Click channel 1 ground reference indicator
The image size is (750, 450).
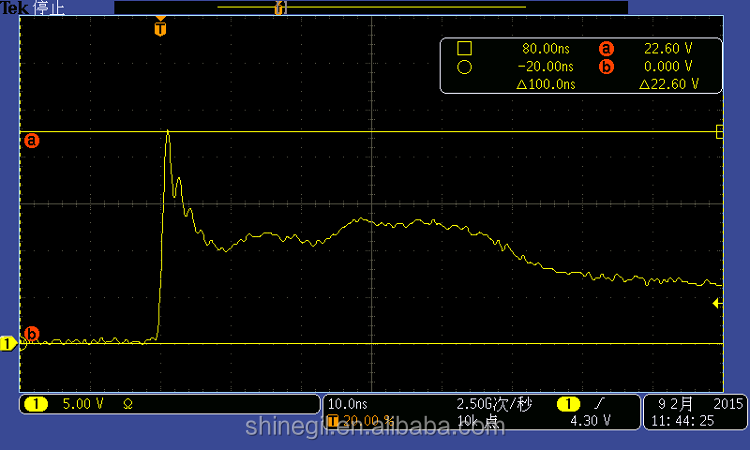[x=8, y=343]
